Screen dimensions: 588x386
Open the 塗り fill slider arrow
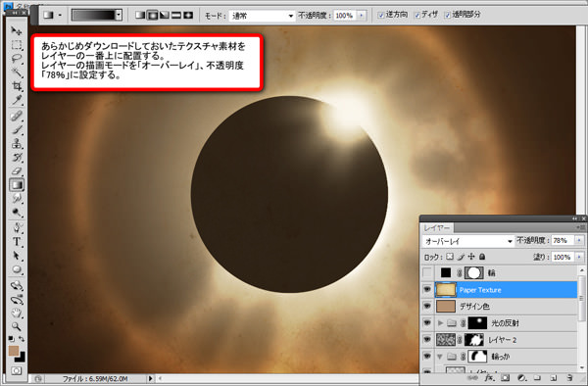pyautogui.click(x=580, y=257)
